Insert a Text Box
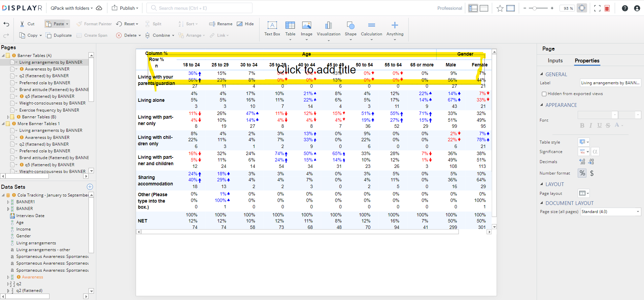The width and height of the screenshot is (644, 300). click(272, 29)
